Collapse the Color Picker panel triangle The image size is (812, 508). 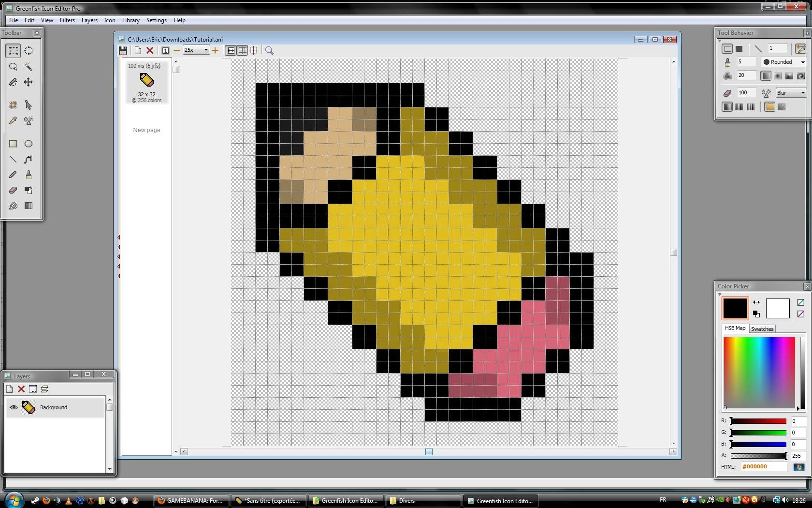pos(720,294)
